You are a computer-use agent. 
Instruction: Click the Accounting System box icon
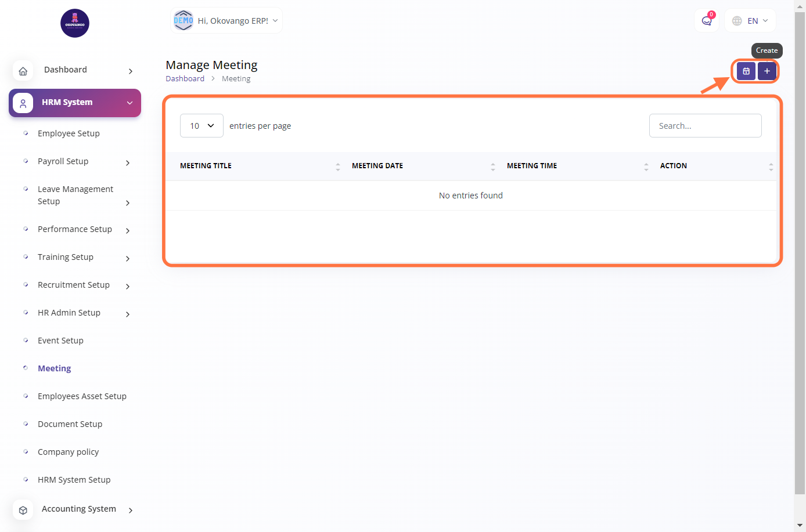pos(23,510)
